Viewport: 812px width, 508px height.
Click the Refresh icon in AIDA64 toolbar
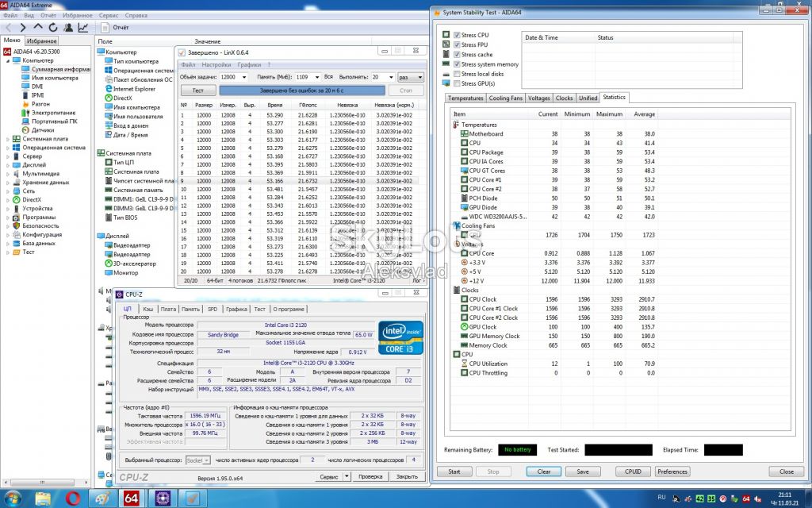point(53,28)
